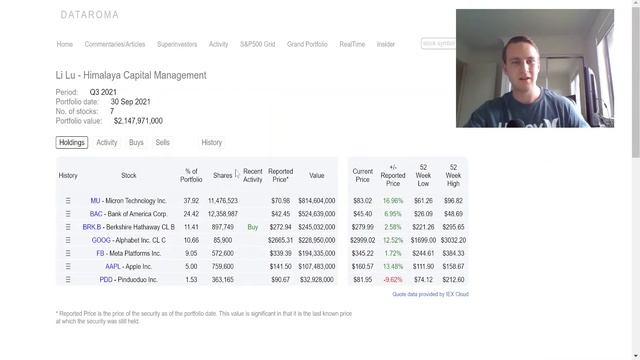Open history icon for Bank of America row
This screenshot has height=360, width=640.
coord(68,214)
